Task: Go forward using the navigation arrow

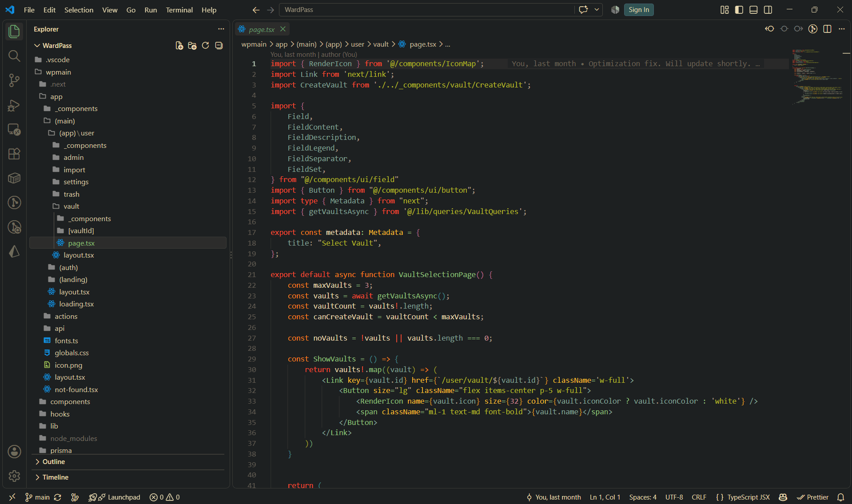Action: 271,10
